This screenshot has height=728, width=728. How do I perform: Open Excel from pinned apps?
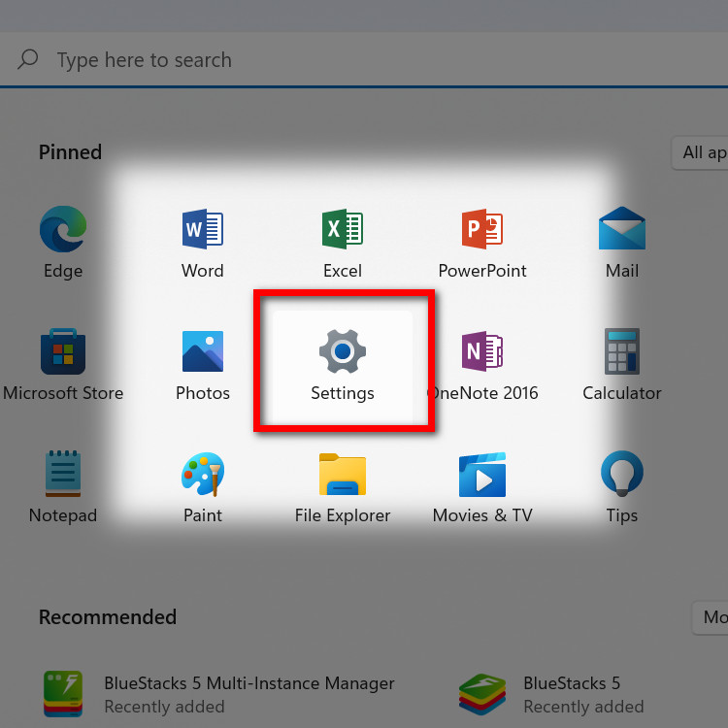pyautogui.click(x=343, y=243)
